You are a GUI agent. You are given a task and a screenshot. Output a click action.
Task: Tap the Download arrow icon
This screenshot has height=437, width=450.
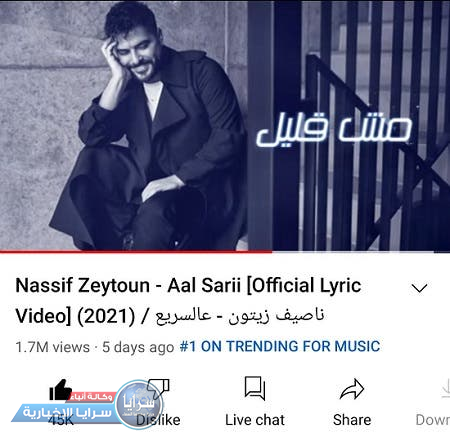coord(445,389)
